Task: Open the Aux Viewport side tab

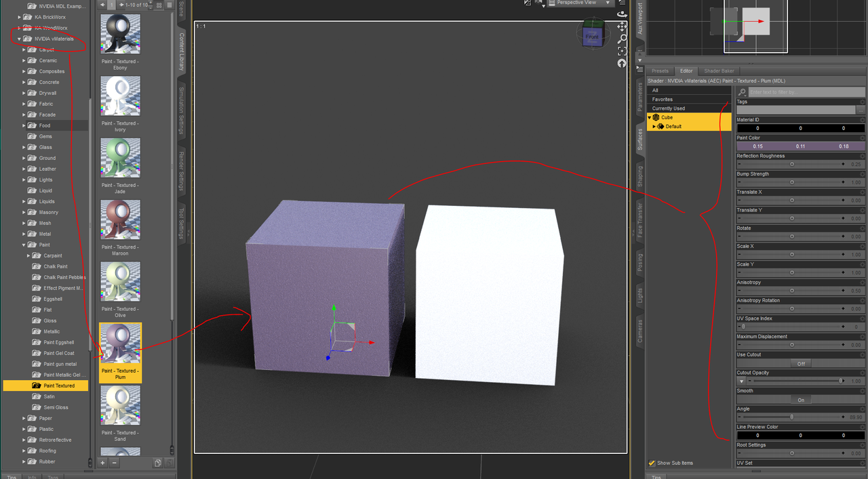Action: coord(639,20)
